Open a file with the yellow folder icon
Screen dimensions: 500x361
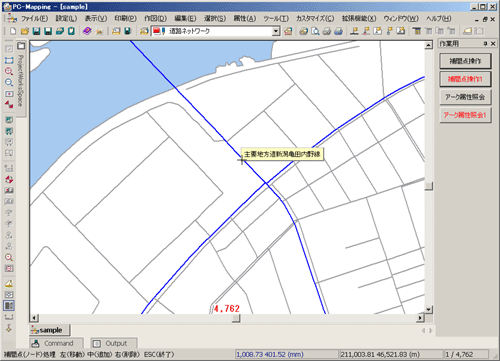point(24,31)
